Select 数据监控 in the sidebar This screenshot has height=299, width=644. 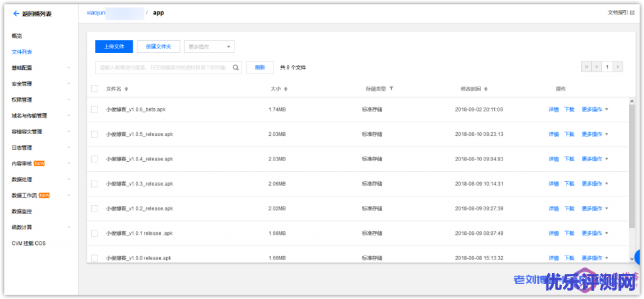[x=21, y=211]
